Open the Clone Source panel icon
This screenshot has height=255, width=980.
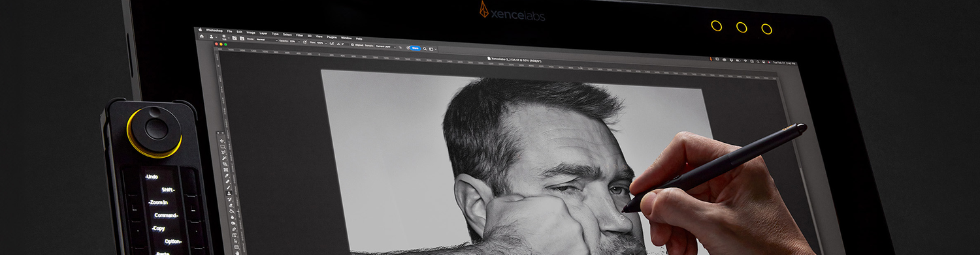click(x=242, y=38)
